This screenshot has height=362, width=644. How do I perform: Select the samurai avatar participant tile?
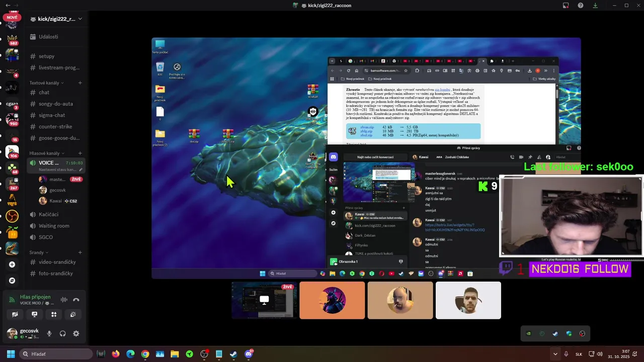coord(332,300)
